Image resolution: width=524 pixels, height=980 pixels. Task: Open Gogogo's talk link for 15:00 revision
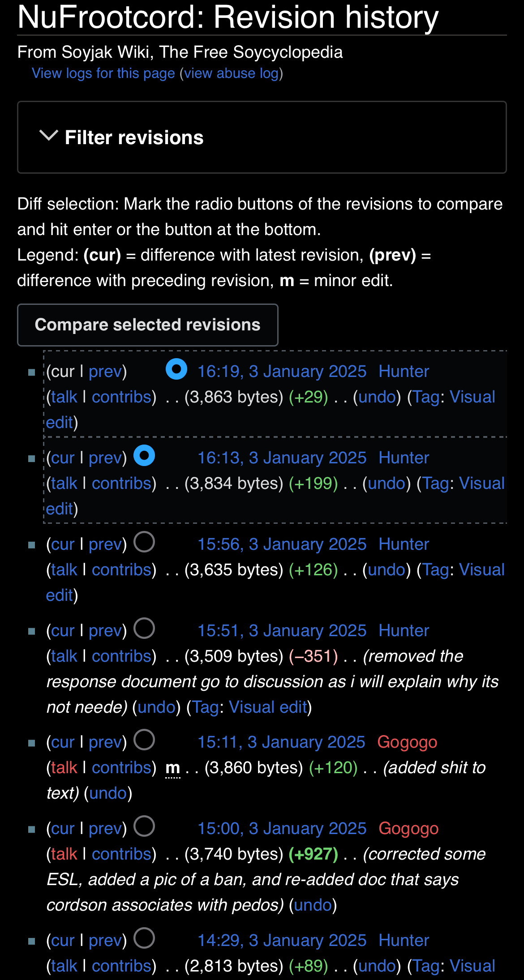[x=64, y=854]
